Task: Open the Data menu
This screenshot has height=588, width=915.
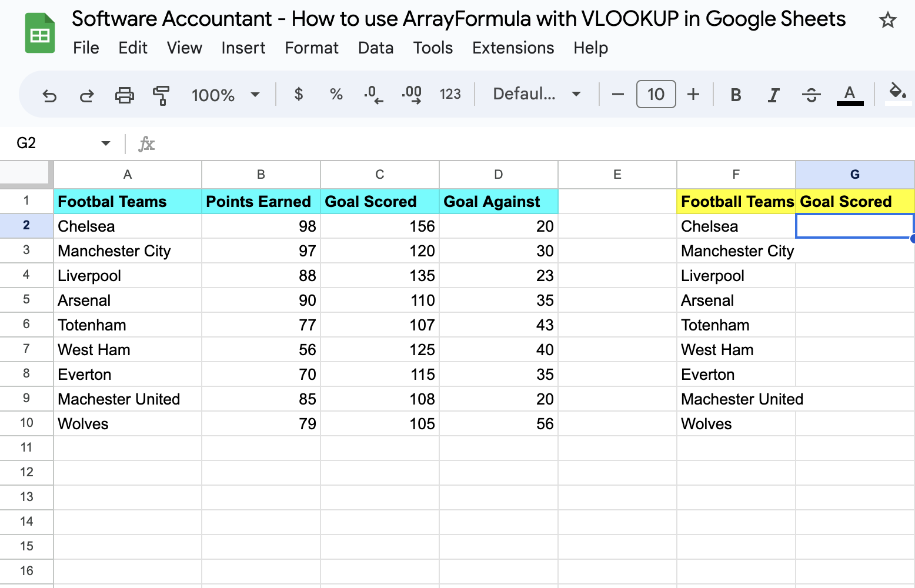Action: (x=376, y=48)
